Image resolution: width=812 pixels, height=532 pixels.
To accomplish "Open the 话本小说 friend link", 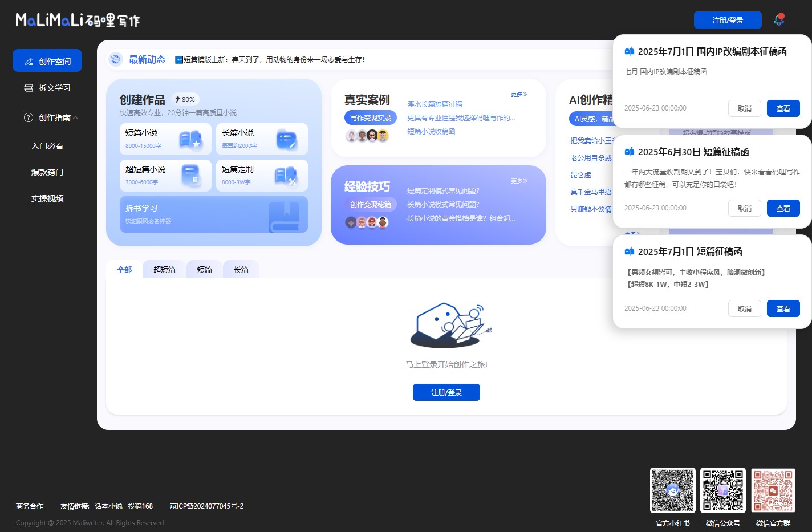I will pos(108,506).
